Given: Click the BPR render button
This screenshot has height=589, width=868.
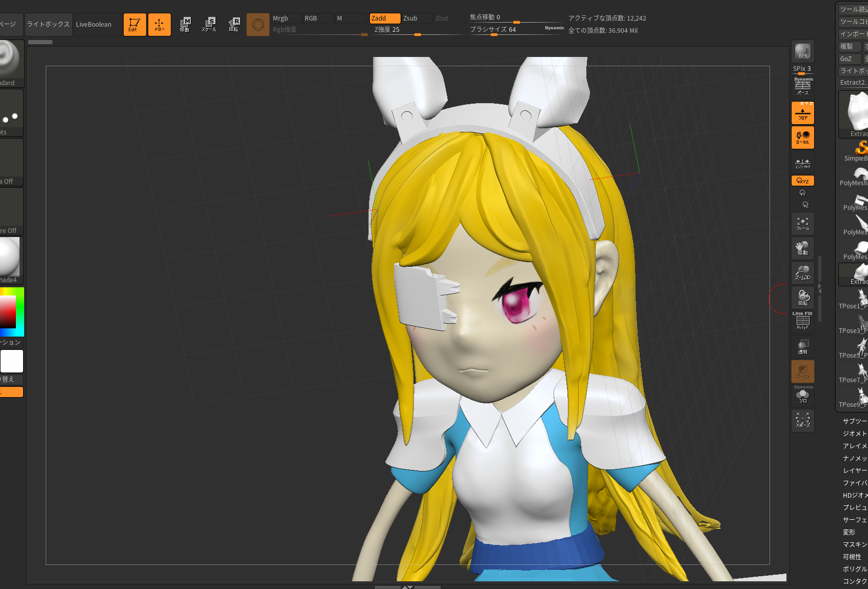Looking at the screenshot, I should tap(802, 51).
